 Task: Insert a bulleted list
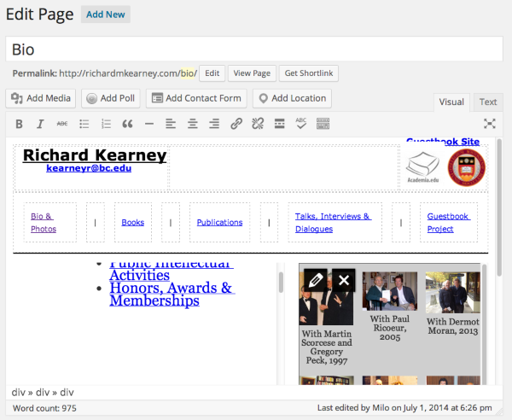pos(84,124)
